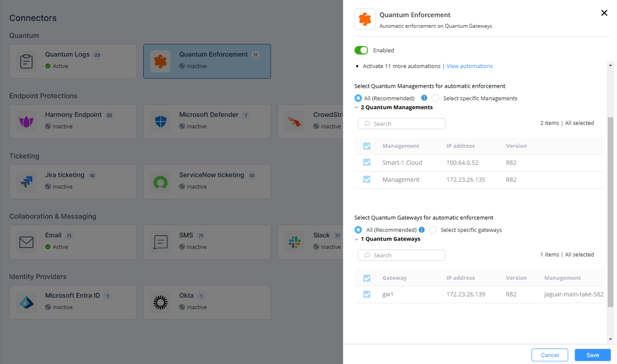Save the Quantum Enforcement settings

pos(592,355)
